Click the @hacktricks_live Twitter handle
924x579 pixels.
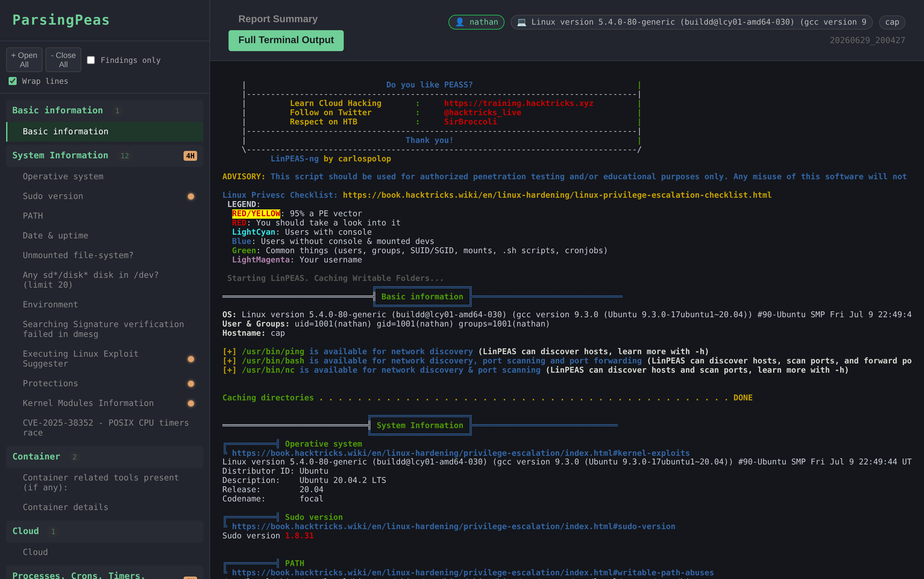pyautogui.click(x=483, y=113)
